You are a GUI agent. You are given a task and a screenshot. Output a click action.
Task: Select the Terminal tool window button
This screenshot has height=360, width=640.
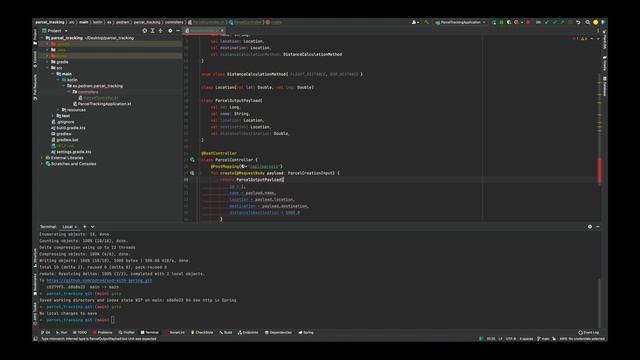(149, 333)
